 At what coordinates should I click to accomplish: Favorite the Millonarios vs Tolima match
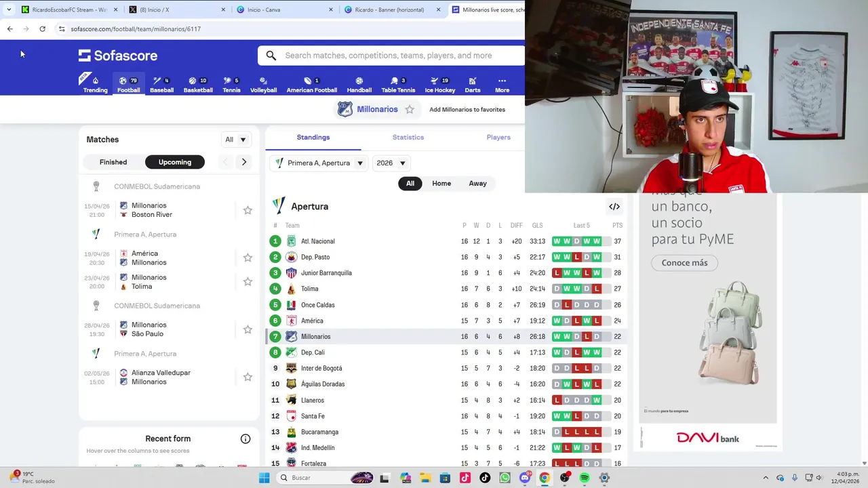pos(248,281)
